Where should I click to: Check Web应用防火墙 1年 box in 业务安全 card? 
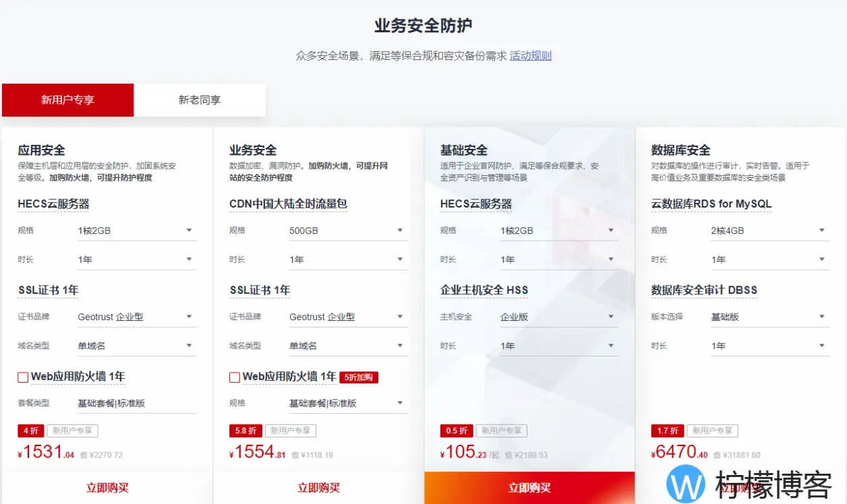(x=235, y=377)
